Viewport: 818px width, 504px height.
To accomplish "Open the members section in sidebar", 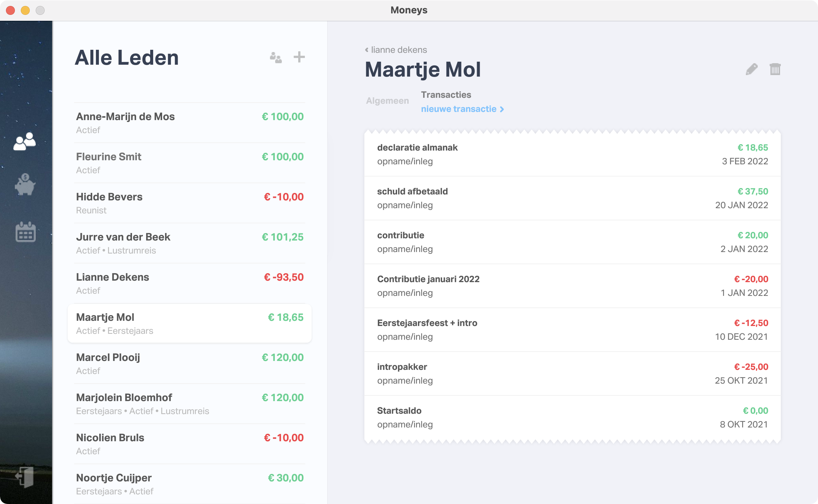I will [x=25, y=141].
